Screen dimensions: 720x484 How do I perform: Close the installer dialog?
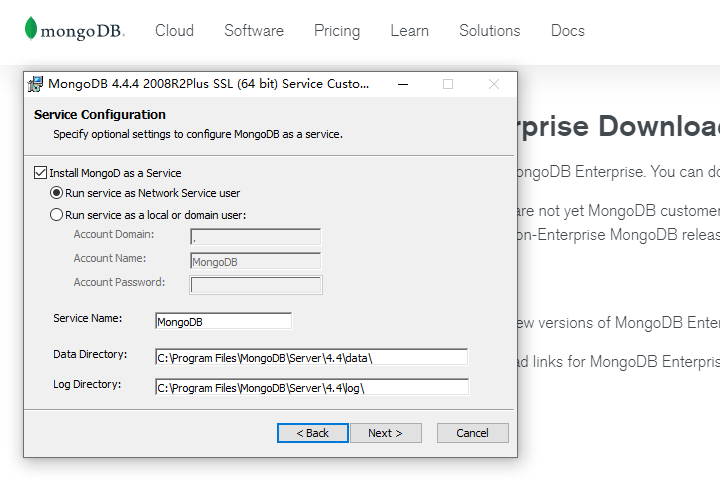[x=494, y=84]
